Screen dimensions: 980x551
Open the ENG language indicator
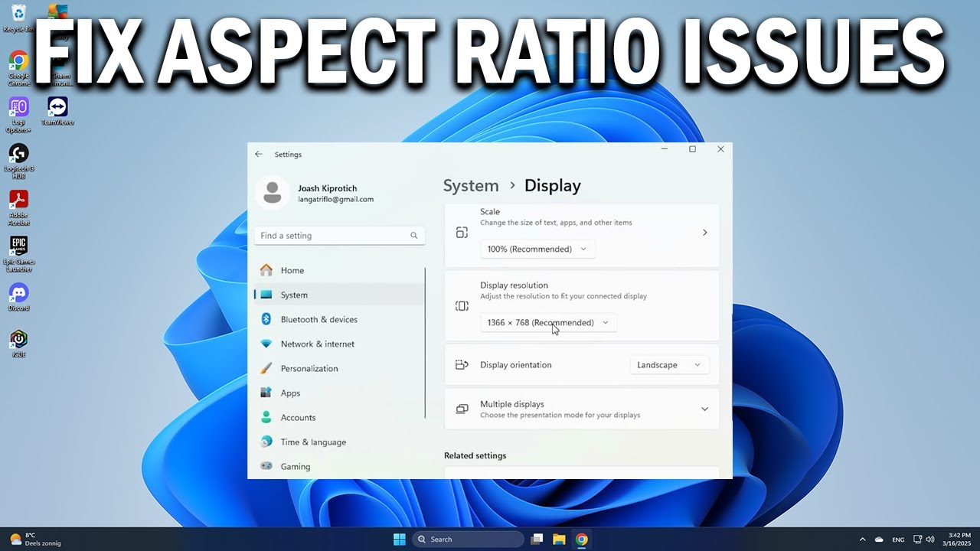pos(898,540)
